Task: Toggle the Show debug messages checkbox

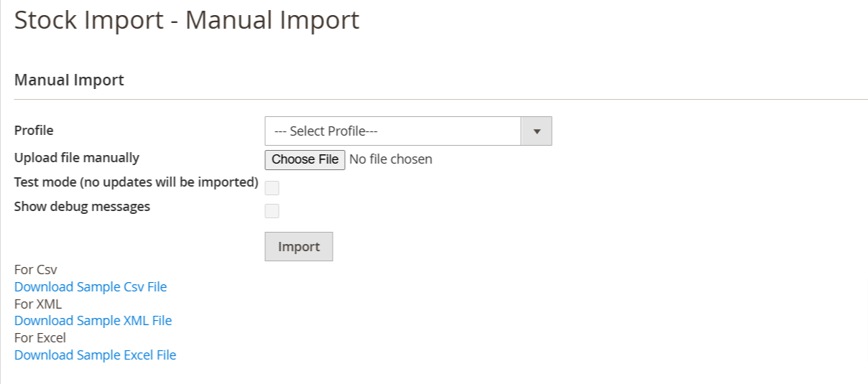Action: click(x=272, y=211)
